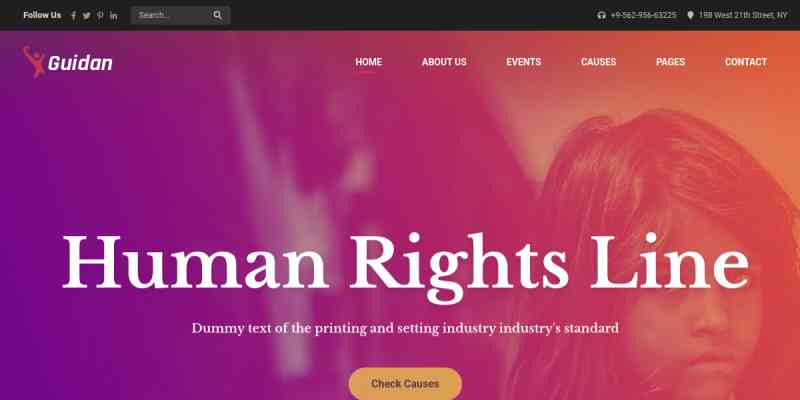Open the Events menu item
This screenshot has width=800, height=400.
523,62
